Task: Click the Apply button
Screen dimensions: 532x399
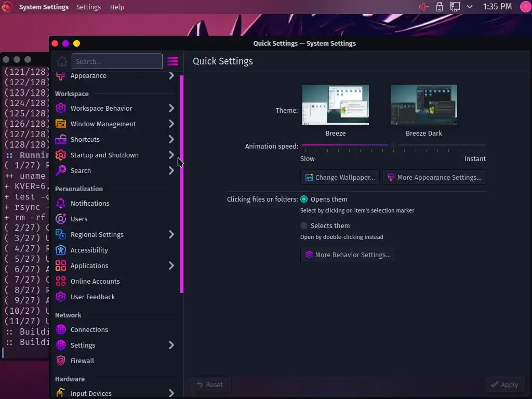Action: 504,385
